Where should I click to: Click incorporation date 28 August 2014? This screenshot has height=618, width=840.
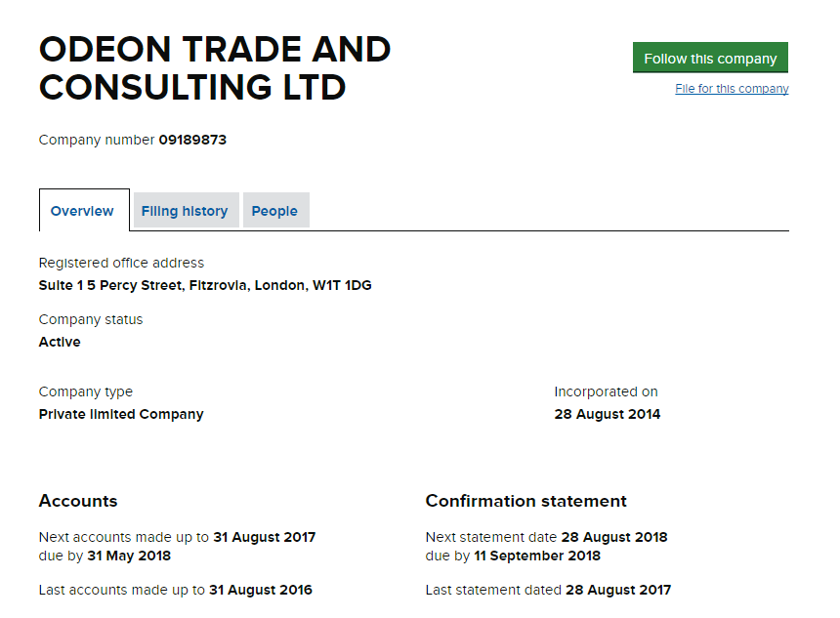[x=607, y=414]
